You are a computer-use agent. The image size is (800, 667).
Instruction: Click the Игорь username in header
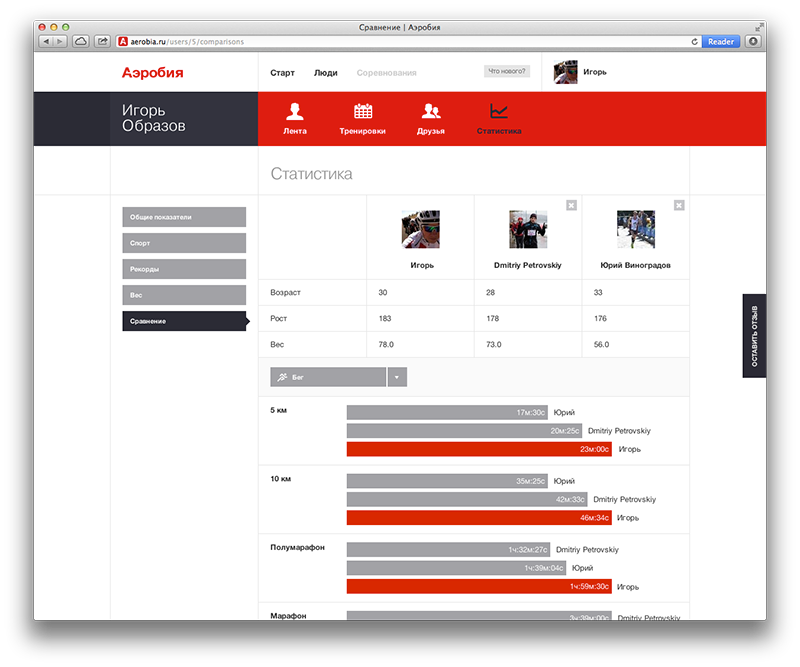point(595,72)
